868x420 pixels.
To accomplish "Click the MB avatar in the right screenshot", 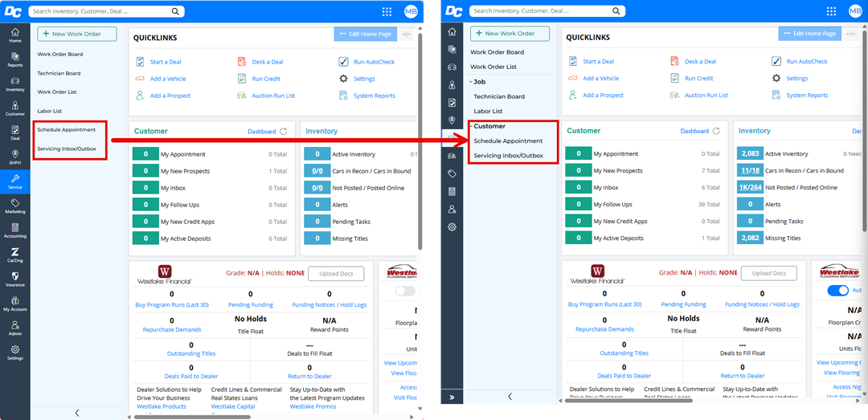I will point(855,11).
